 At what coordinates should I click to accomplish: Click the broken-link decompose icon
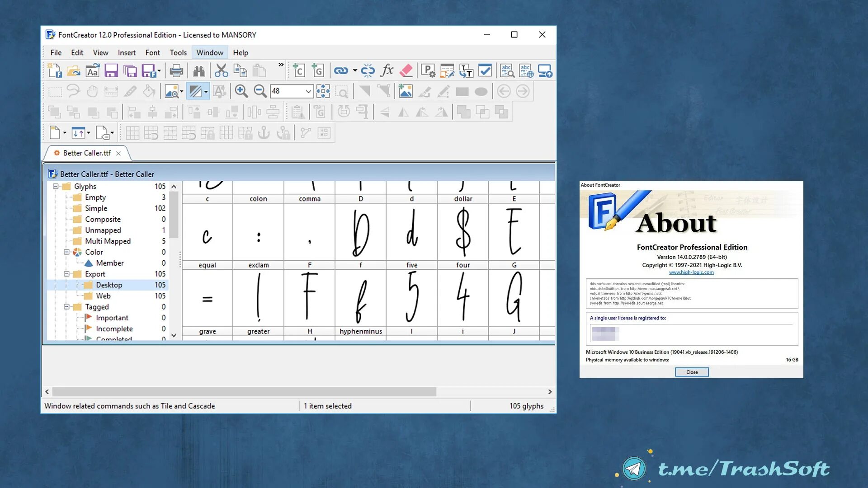click(368, 71)
